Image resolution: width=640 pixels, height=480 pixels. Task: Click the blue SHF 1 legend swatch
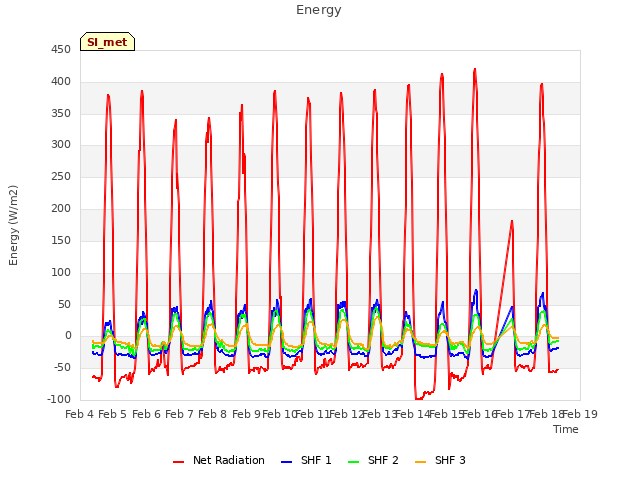(x=287, y=462)
